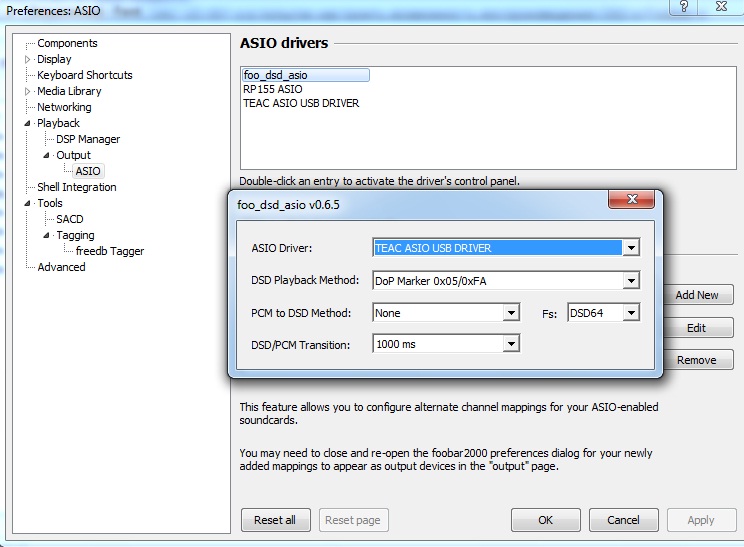Collapse the Tagging tree node
This screenshot has height=547, width=744.
pyautogui.click(x=46, y=235)
